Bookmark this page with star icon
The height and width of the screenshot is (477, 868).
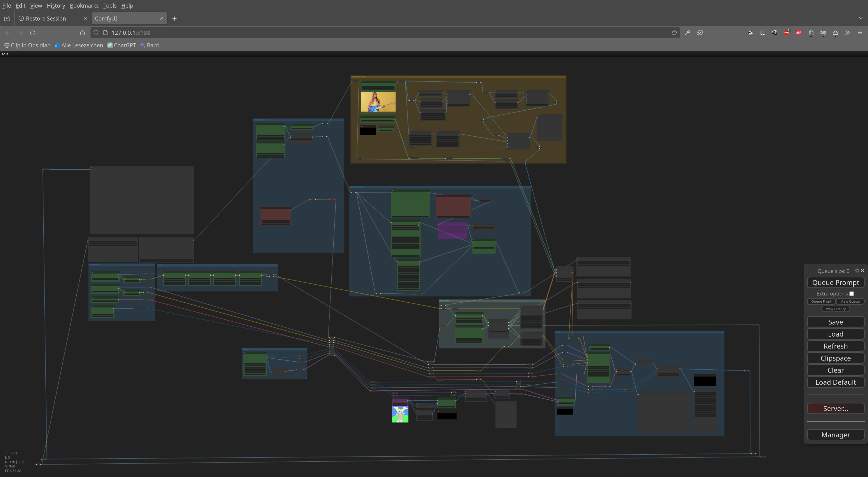674,33
